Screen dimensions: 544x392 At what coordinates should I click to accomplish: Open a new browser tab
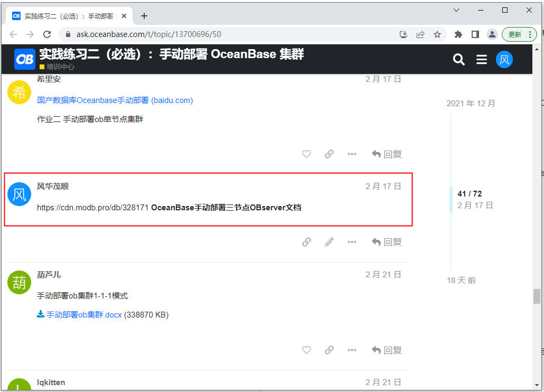(144, 16)
